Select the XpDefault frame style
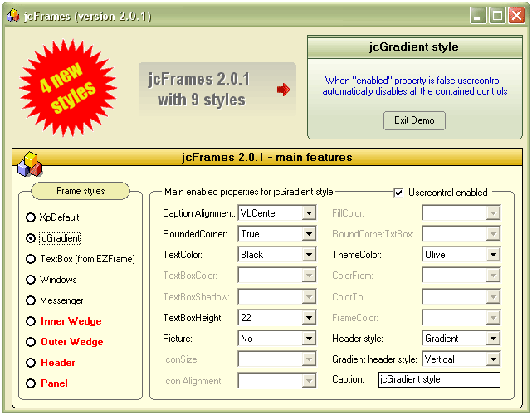The height and width of the screenshot is (415, 532). (x=31, y=217)
